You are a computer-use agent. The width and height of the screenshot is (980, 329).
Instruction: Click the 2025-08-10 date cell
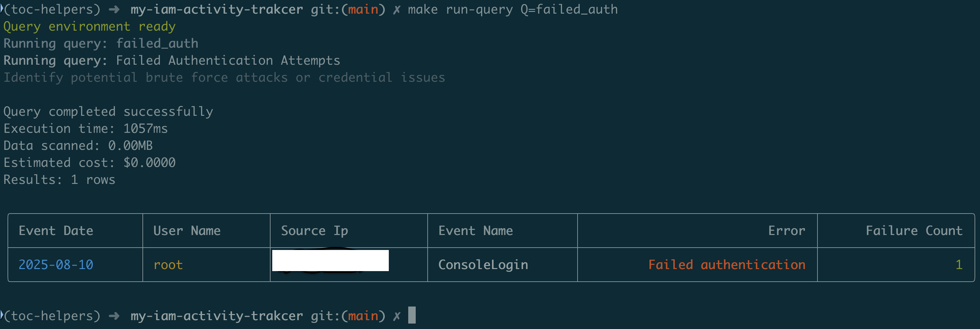click(56, 265)
